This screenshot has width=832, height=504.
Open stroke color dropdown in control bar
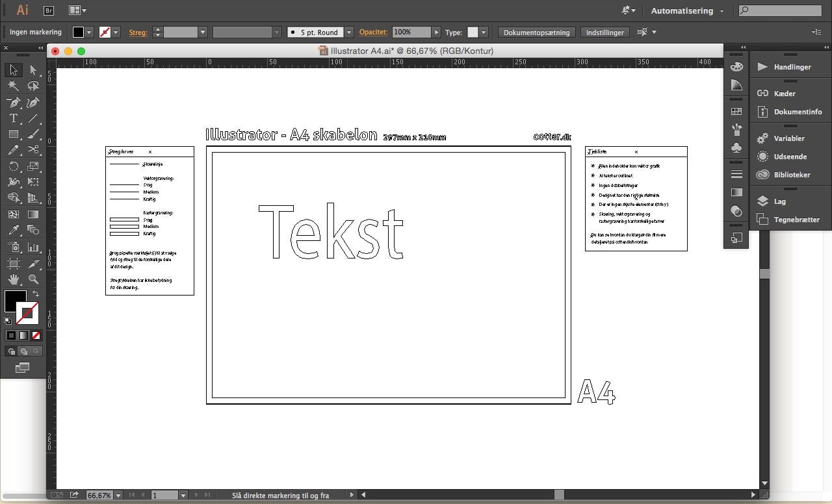116,32
